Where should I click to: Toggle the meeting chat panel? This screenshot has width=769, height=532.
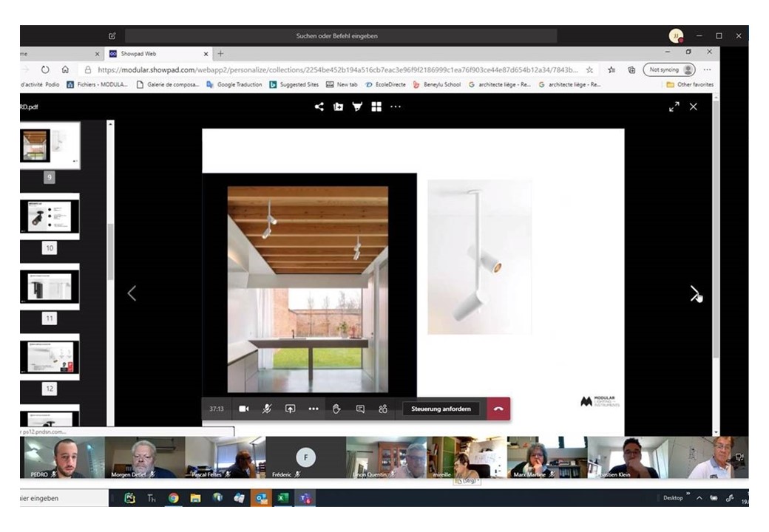click(x=360, y=409)
